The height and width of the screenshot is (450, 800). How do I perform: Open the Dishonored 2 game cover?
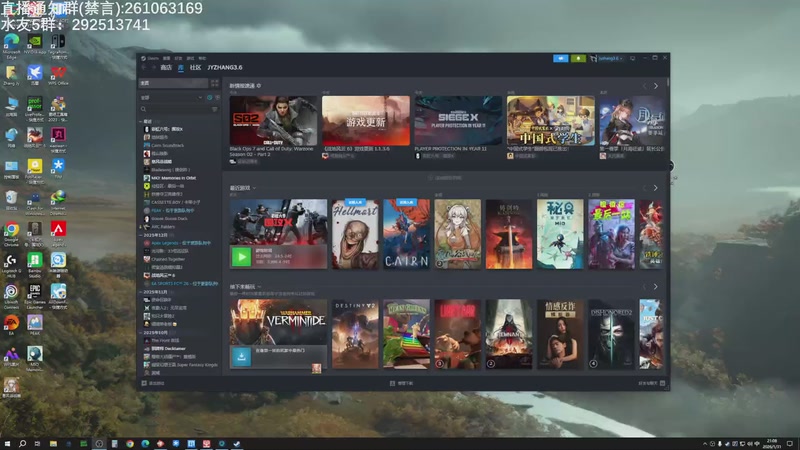pos(611,334)
